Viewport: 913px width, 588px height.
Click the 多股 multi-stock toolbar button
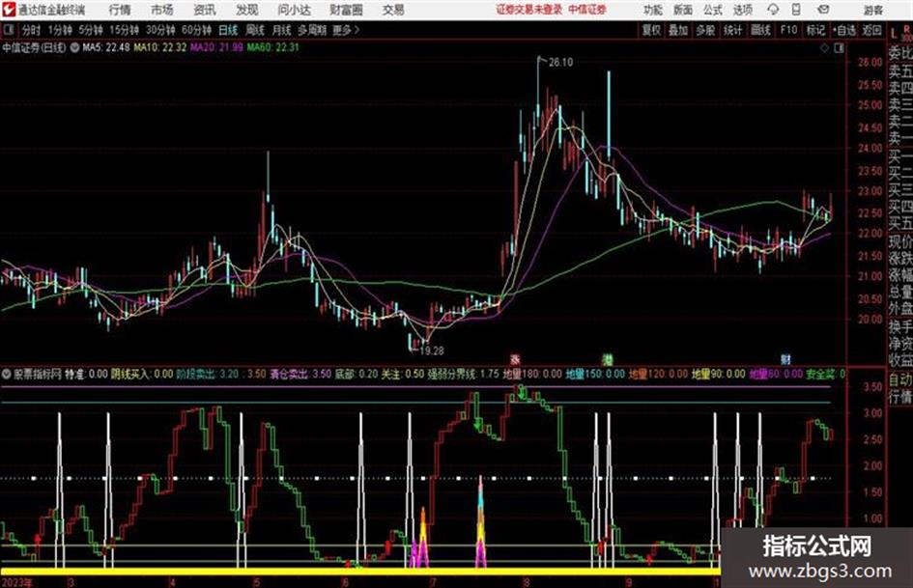click(x=705, y=30)
